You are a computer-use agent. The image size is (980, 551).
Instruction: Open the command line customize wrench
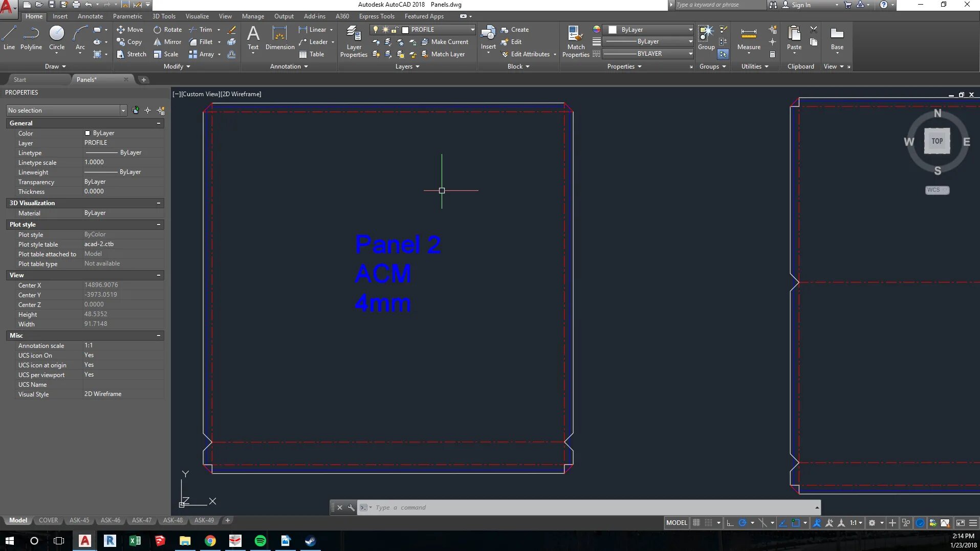(x=351, y=508)
